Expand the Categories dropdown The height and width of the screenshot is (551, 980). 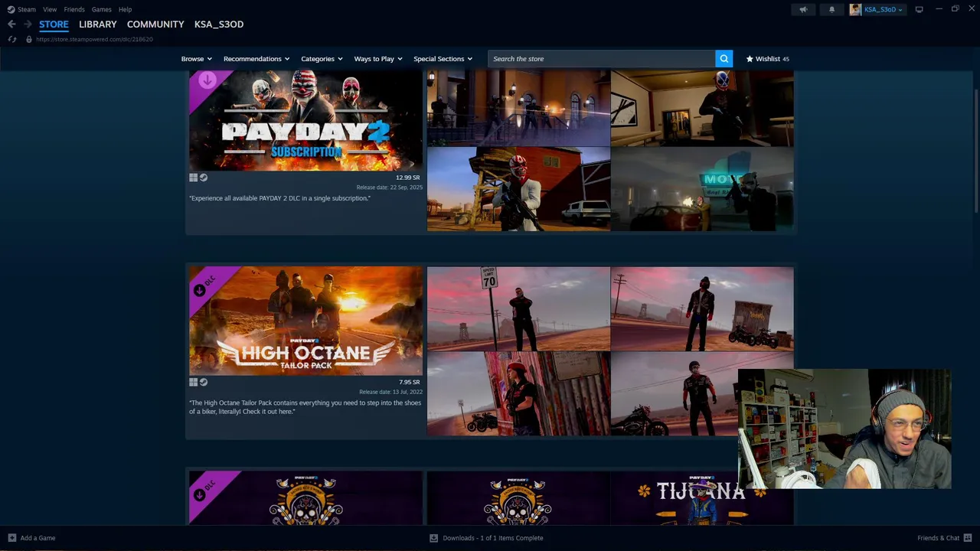pyautogui.click(x=322, y=59)
